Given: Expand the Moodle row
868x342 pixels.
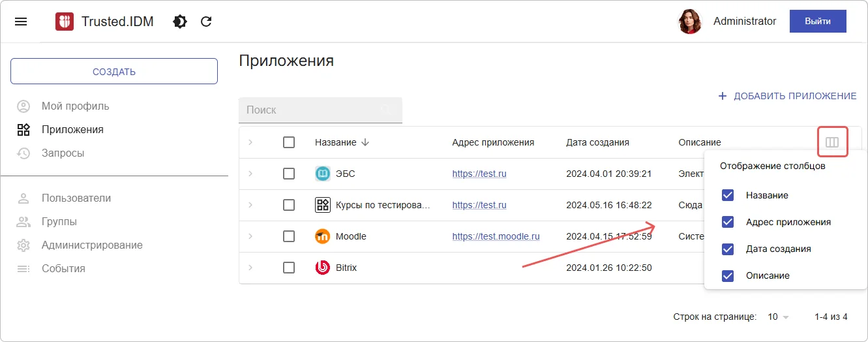Looking at the screenshot, I should click(250, 236).
